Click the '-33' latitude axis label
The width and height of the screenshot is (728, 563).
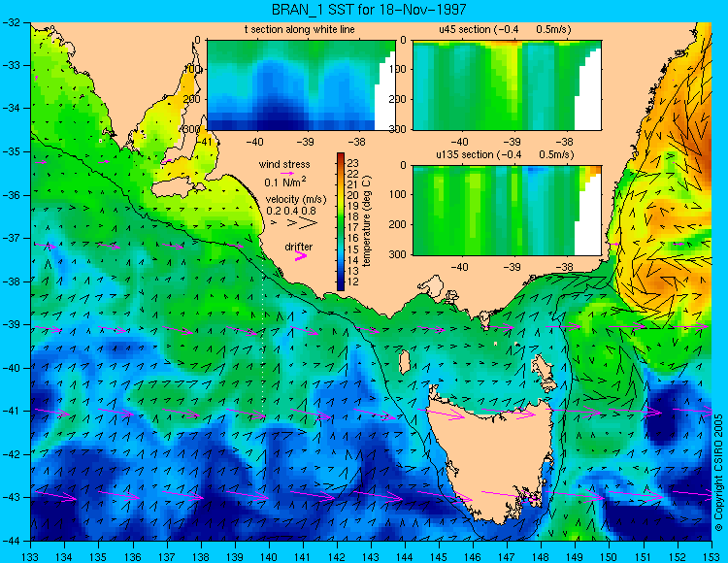(13, 65)
